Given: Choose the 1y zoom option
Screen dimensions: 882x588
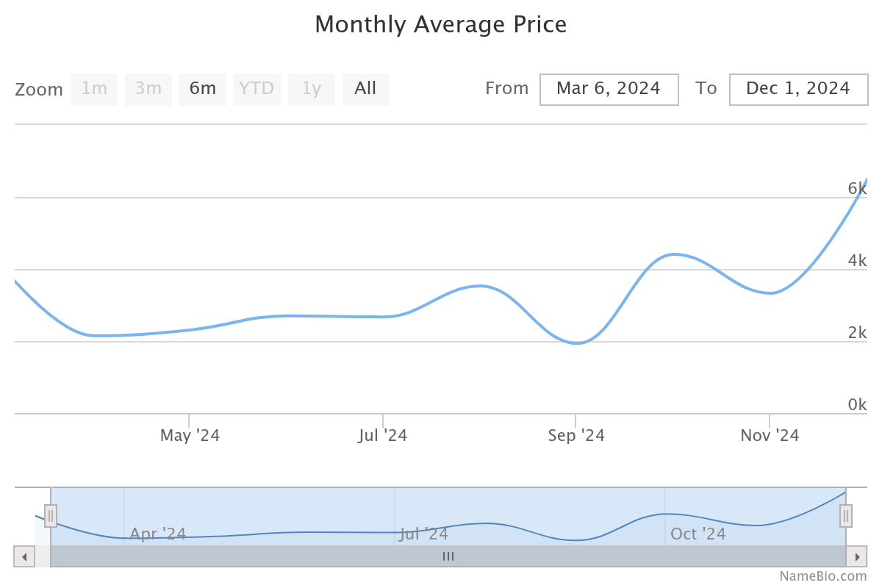Looking at the screenshot, I should point(312,89).
